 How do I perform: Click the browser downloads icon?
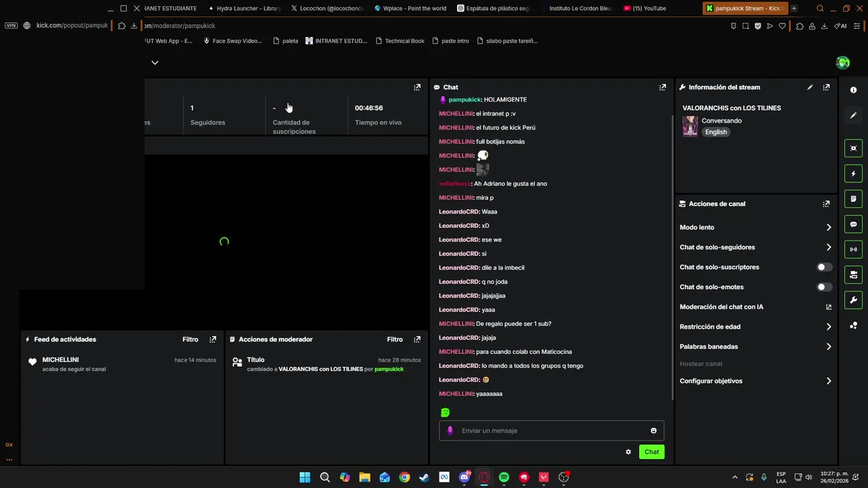pyautogui.click(x=824, y=26)
